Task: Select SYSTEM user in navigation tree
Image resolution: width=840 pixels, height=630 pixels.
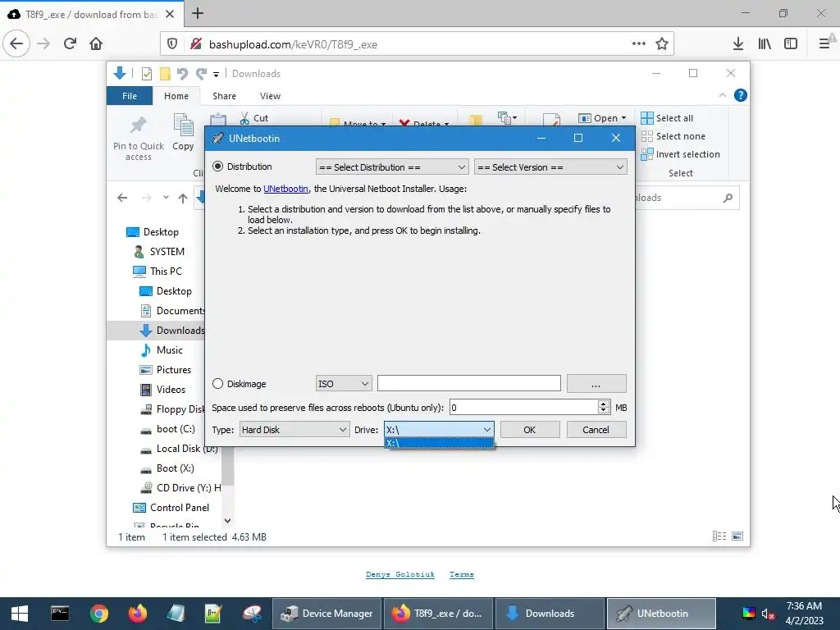Action: (158, 252)
